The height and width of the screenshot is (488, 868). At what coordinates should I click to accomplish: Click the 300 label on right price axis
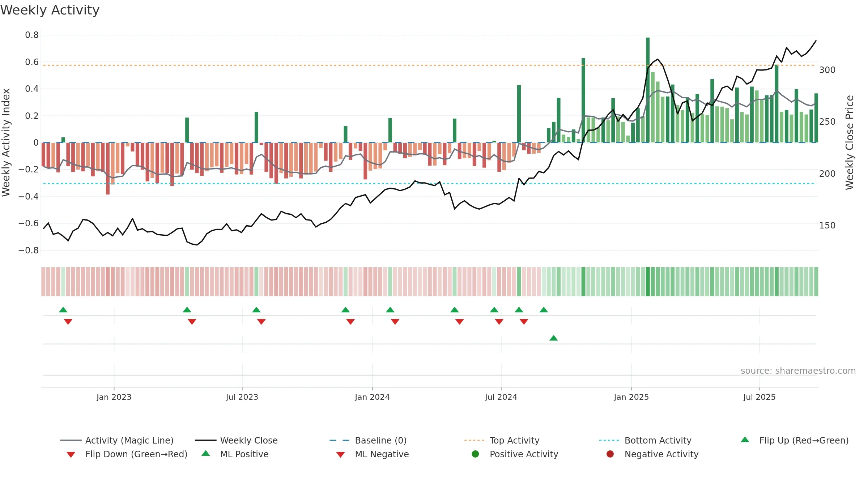(x=827, y=70)
